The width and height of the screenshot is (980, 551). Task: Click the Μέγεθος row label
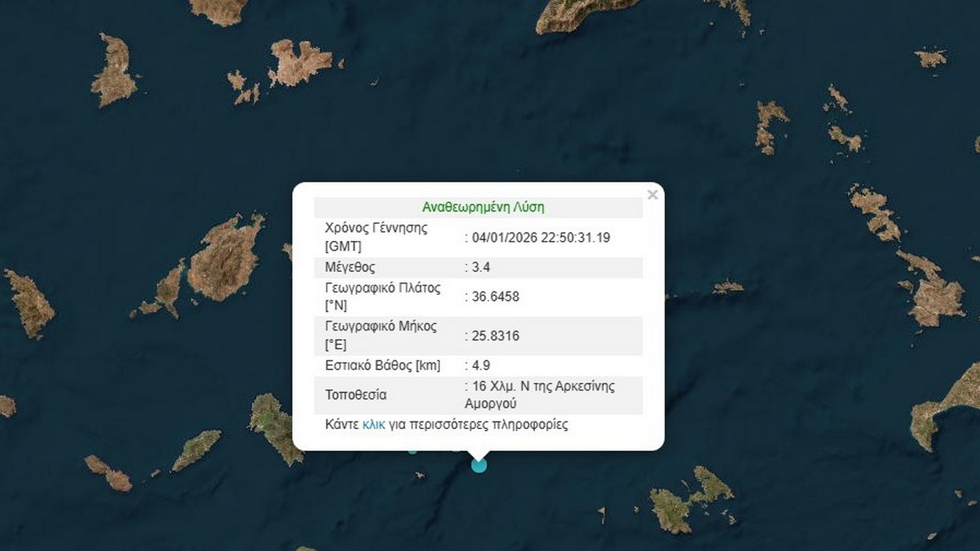tap(350, 267)
